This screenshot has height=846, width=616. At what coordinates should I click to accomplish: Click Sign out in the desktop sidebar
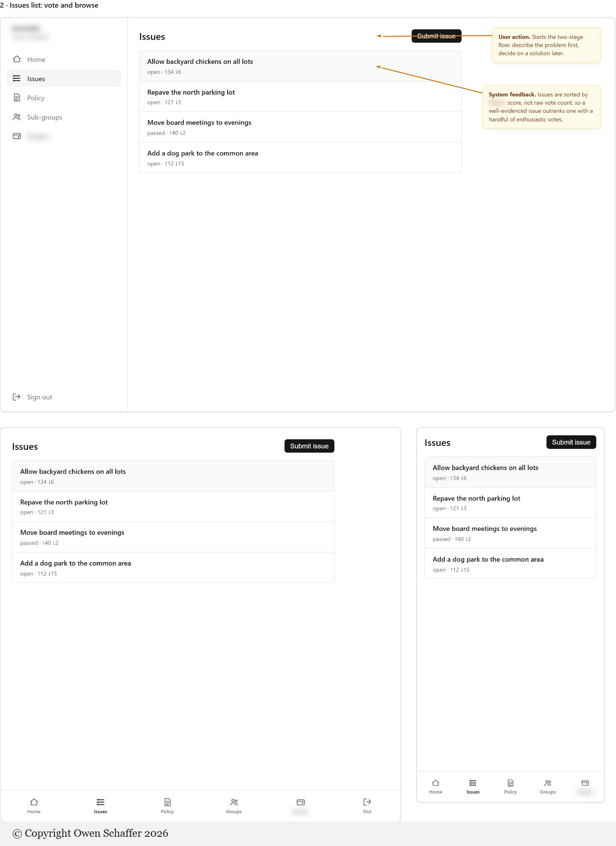coord(33,397)
